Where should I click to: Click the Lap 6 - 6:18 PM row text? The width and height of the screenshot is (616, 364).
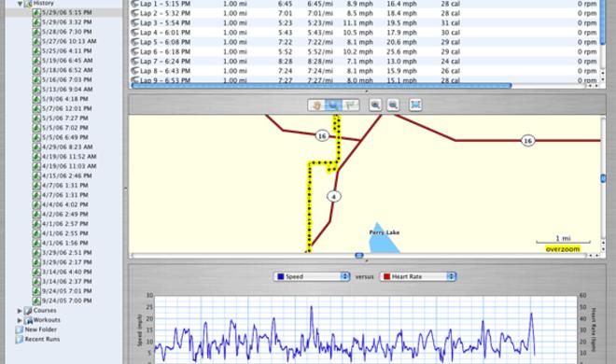tap(165, 51)
